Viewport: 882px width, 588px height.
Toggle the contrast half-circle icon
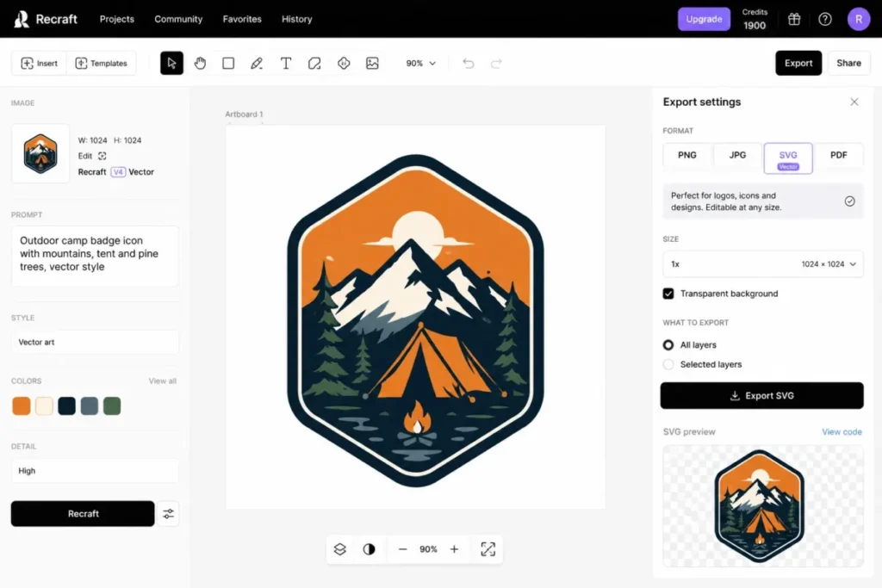369,549
